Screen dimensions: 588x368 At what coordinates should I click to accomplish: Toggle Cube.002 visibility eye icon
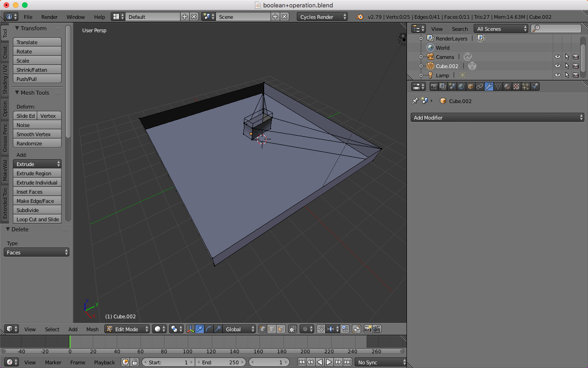pyautogui.click(x=558, y=66)
